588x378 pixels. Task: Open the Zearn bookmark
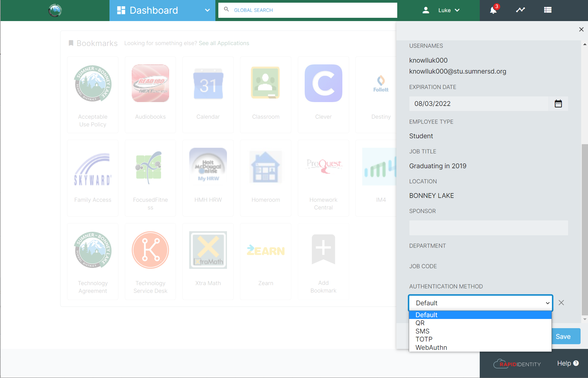click(x=266, y=261)
